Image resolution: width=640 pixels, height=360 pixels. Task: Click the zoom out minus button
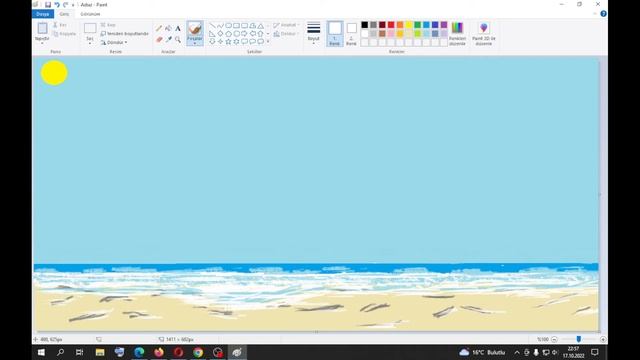pyautogui.click(x=554, y=339)
